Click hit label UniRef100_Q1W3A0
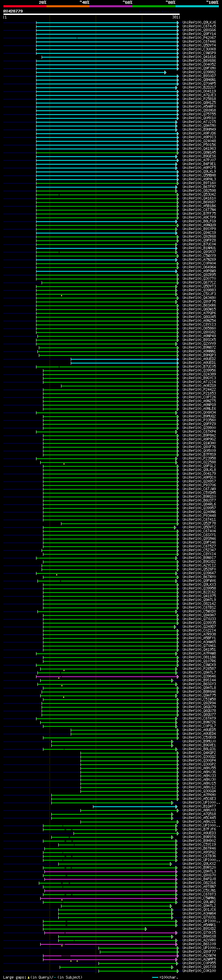This screenshot has height=980, width=222. [x=199, y=443]
